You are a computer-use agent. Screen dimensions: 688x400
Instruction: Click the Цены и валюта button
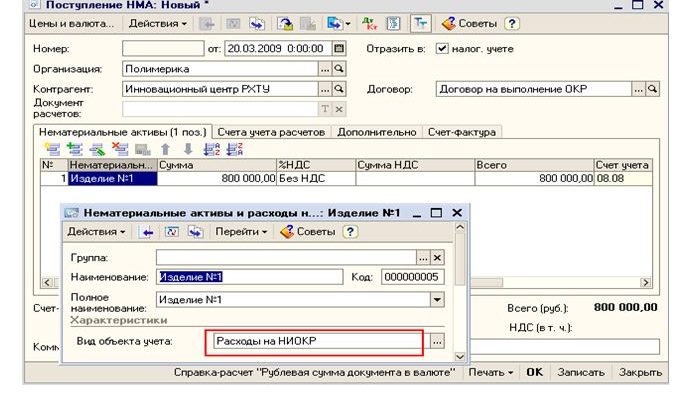click(60, 22)
